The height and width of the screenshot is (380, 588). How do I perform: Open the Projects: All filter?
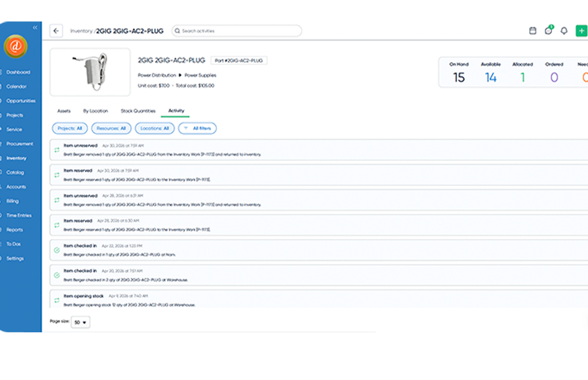coord(70,129)
